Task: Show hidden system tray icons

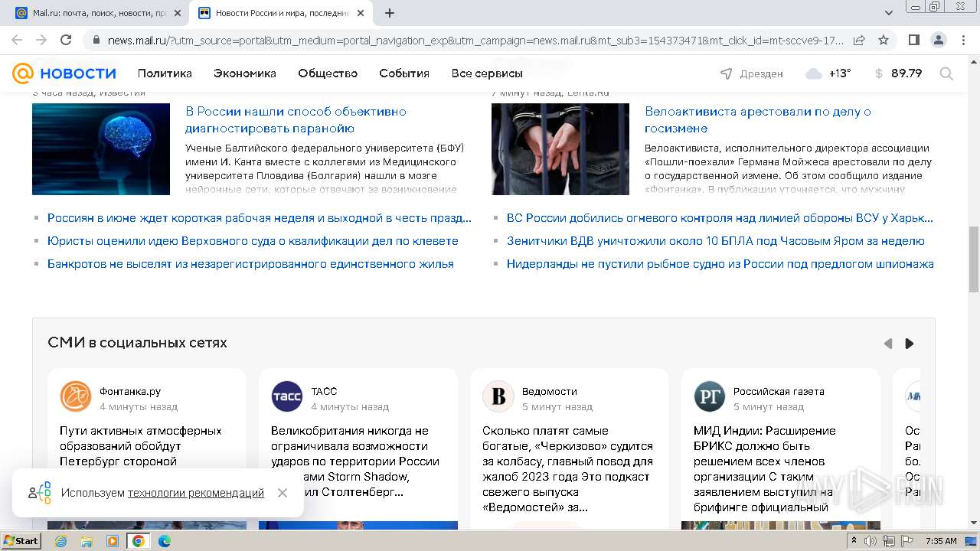Action: 854,541
